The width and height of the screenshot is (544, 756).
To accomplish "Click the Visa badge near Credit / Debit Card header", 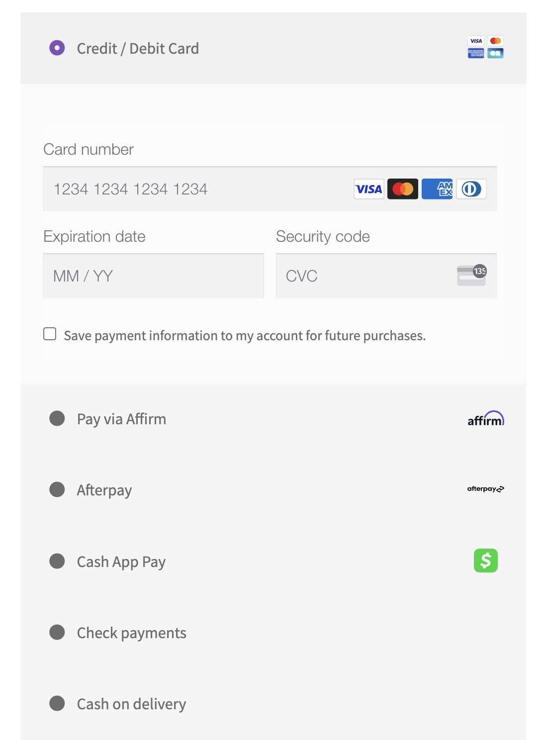I will 475,41.
